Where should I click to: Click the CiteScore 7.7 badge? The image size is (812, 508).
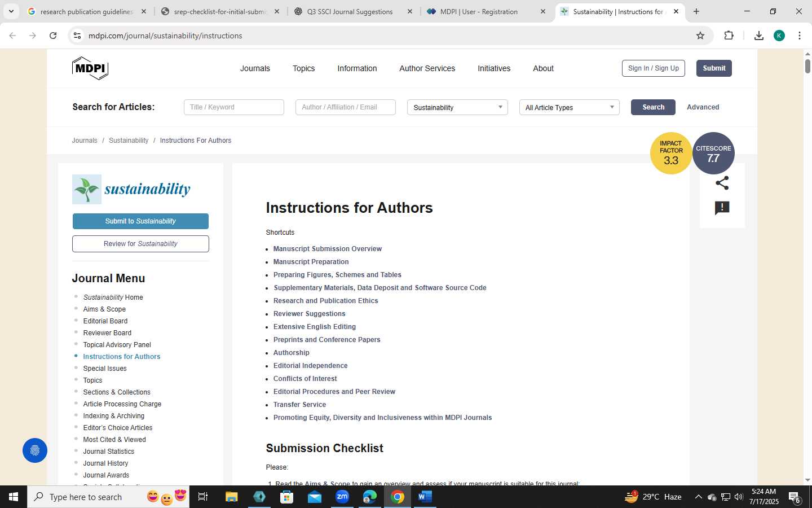point(713,153)
